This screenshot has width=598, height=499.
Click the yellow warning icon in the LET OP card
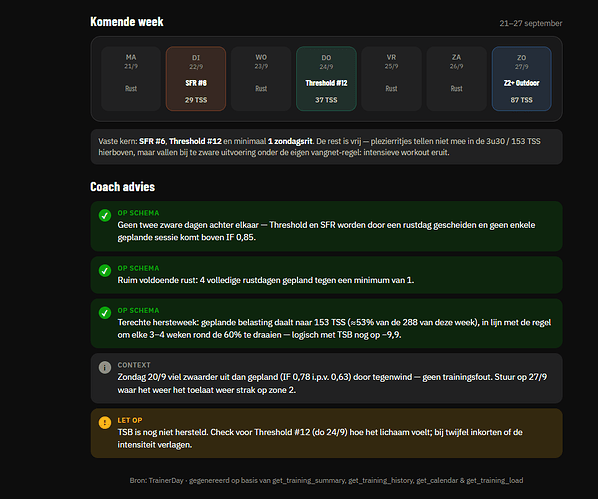(x=105, y=423)
